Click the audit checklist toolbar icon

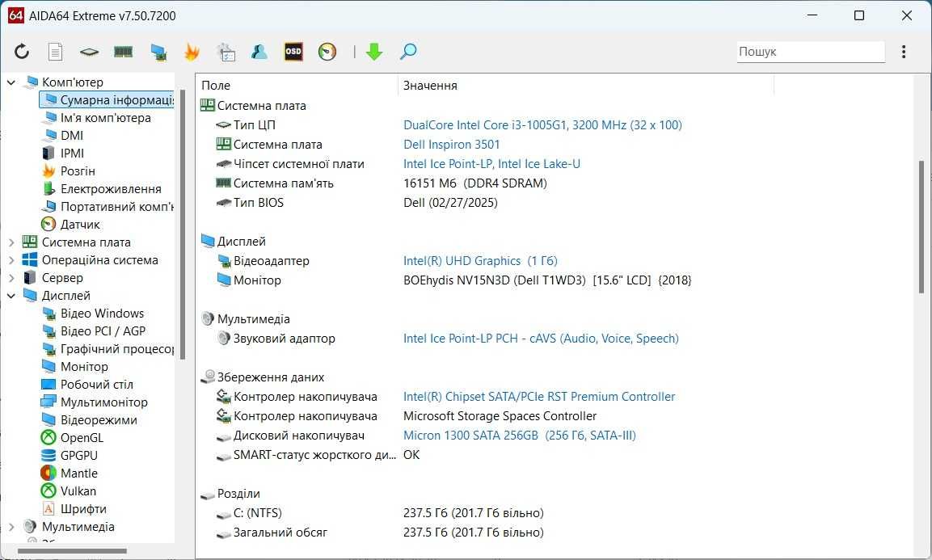click(x=226, y=52)
